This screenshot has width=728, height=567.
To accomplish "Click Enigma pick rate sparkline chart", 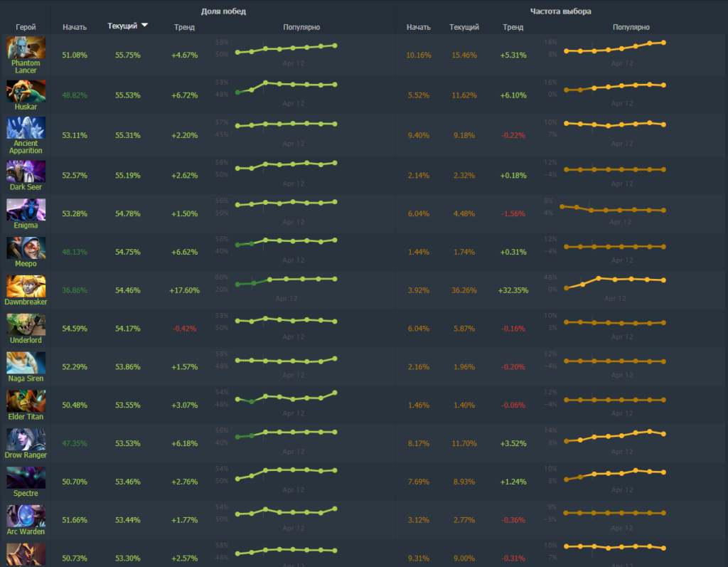I will [x=613, y=208].
